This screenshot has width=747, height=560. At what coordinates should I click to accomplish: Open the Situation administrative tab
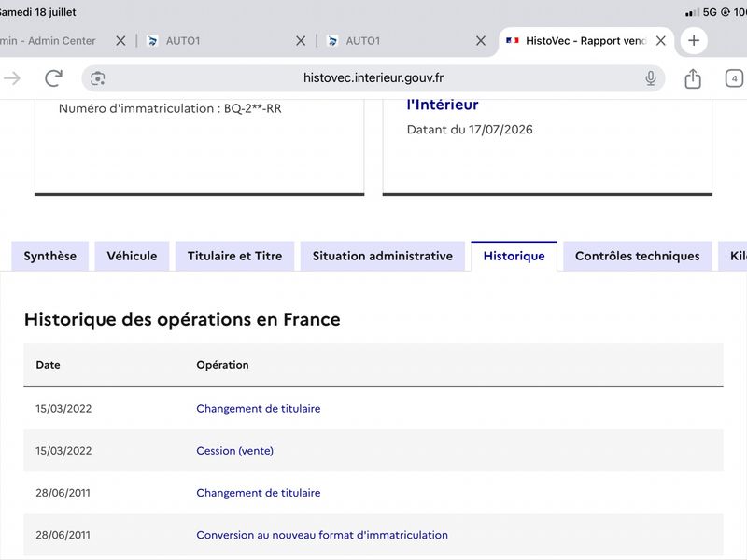click(x=383, y=256)
